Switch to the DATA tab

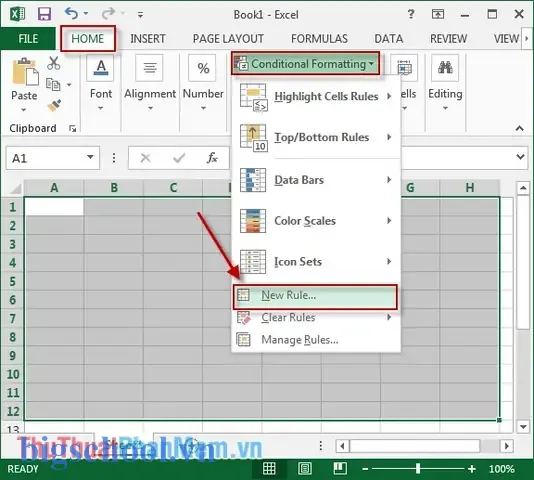tap(389, 38)
